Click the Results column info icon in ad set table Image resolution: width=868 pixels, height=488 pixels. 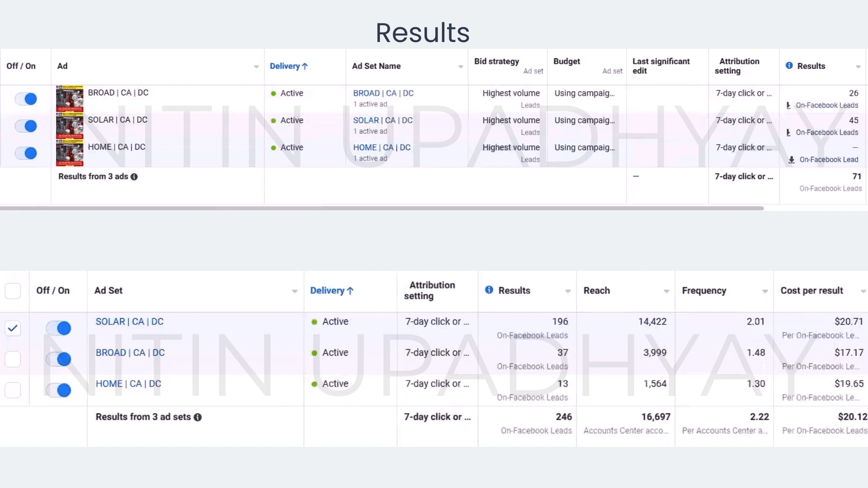[489, 290]
